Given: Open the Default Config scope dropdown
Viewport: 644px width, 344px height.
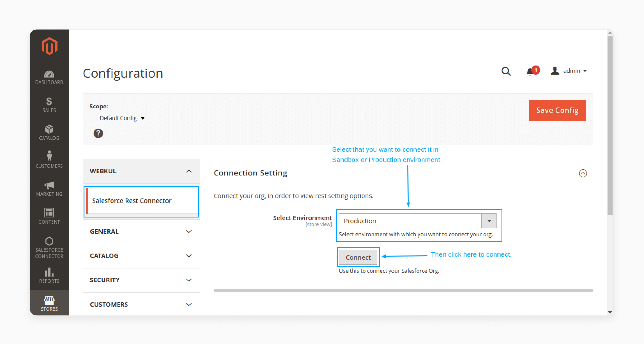Looking at the screenshot, I should click(122, 118).
